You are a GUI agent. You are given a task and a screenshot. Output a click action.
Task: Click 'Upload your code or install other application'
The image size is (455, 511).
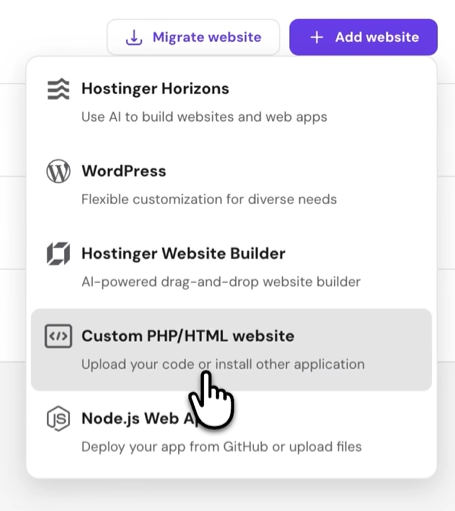223,364
